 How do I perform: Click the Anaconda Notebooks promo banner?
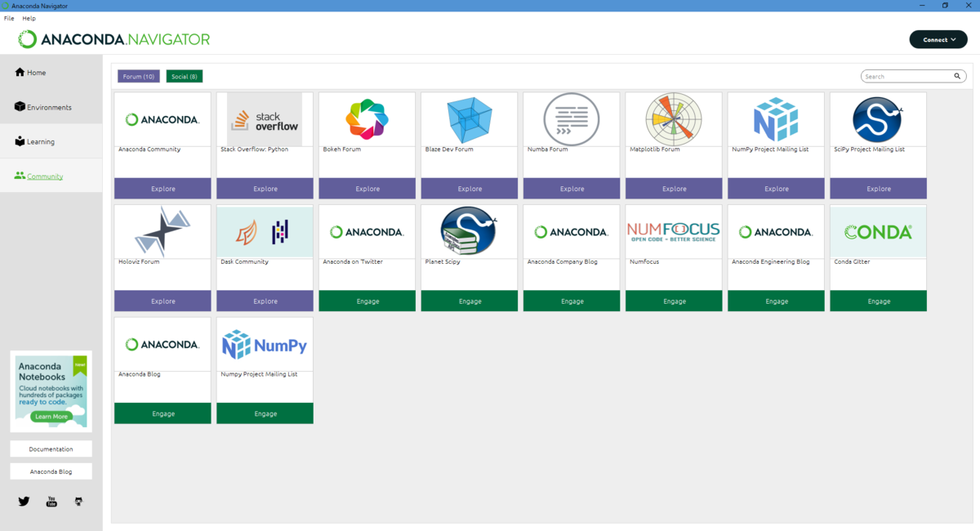tap(51, 391)
